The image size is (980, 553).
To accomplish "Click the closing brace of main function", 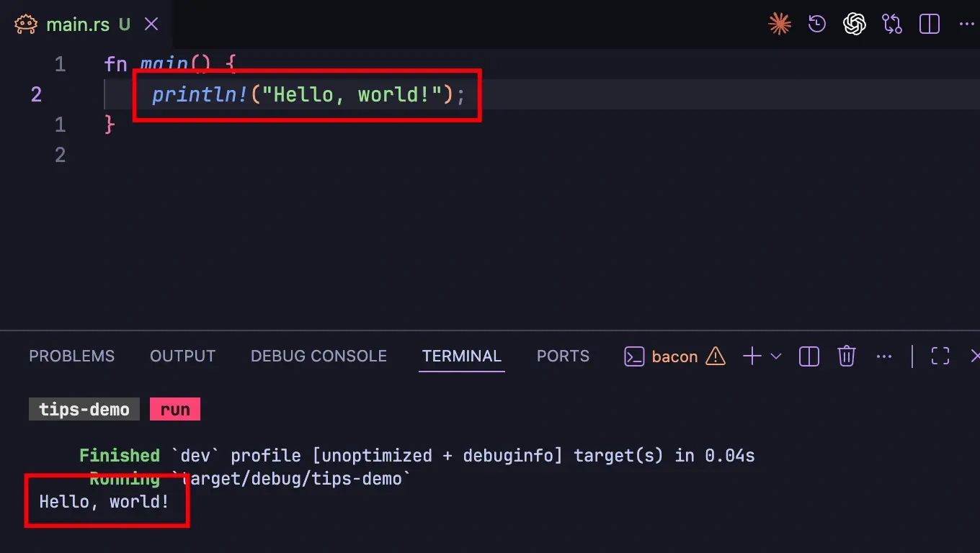I will [110, 125].
